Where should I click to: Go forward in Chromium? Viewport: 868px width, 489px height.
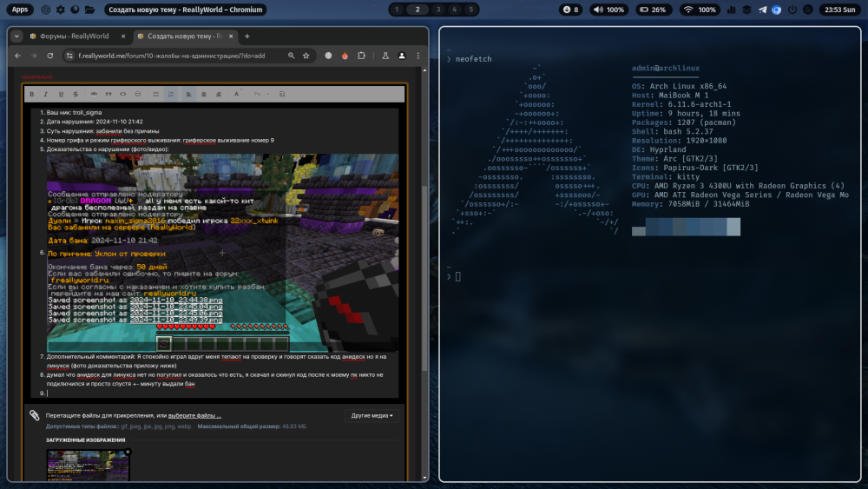(x=34, y=56)
